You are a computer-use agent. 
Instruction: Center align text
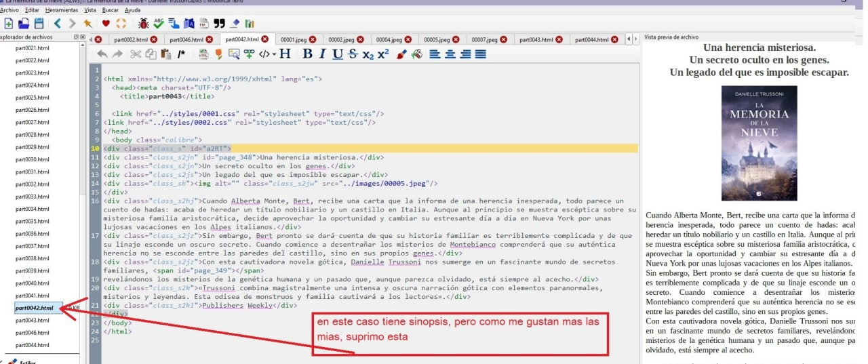pos(450,54)
